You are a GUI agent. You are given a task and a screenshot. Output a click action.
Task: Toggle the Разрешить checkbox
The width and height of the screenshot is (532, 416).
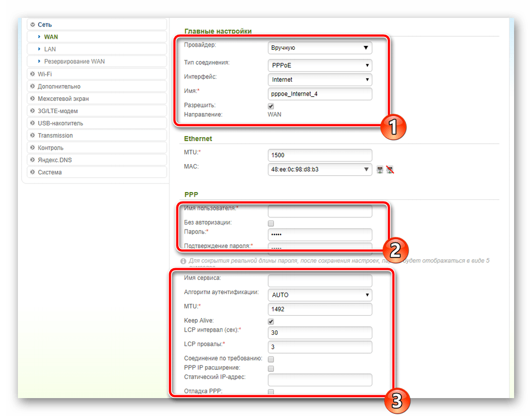pos(270,106)
